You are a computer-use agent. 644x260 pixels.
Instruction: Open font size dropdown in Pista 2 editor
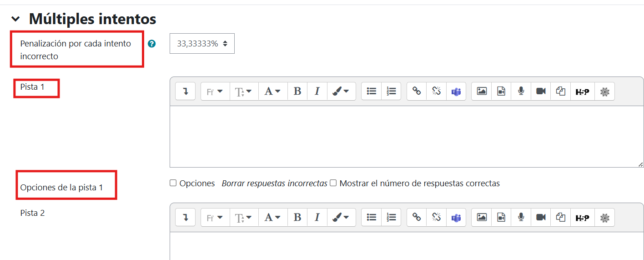click(244, 218)
